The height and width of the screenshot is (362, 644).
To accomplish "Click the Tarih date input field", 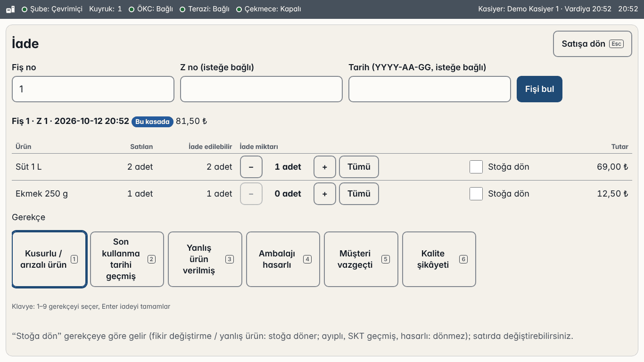I will pyautogui.click(x=429, y=89).
